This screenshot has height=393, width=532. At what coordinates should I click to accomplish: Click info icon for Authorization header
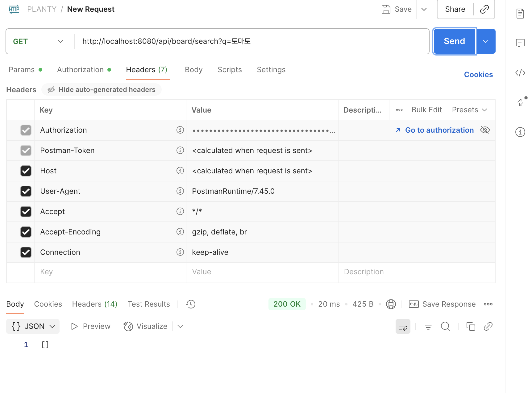pyautogui.click(x=180, y=130)
